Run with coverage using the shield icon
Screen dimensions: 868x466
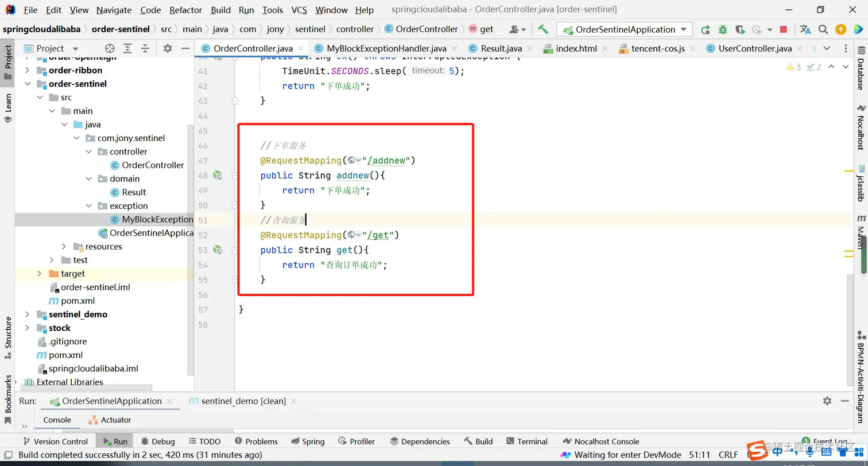pos(740,29)
